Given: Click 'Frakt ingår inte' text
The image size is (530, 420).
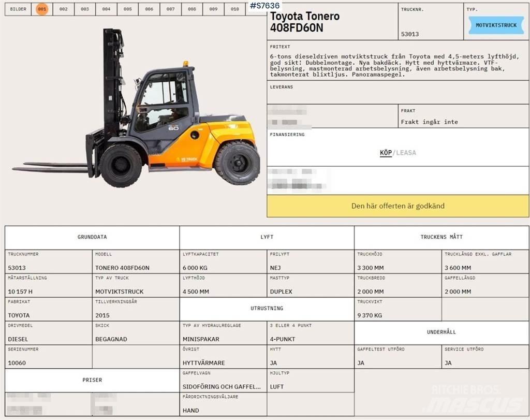Looking at the screenshot, I should (429, 122).
